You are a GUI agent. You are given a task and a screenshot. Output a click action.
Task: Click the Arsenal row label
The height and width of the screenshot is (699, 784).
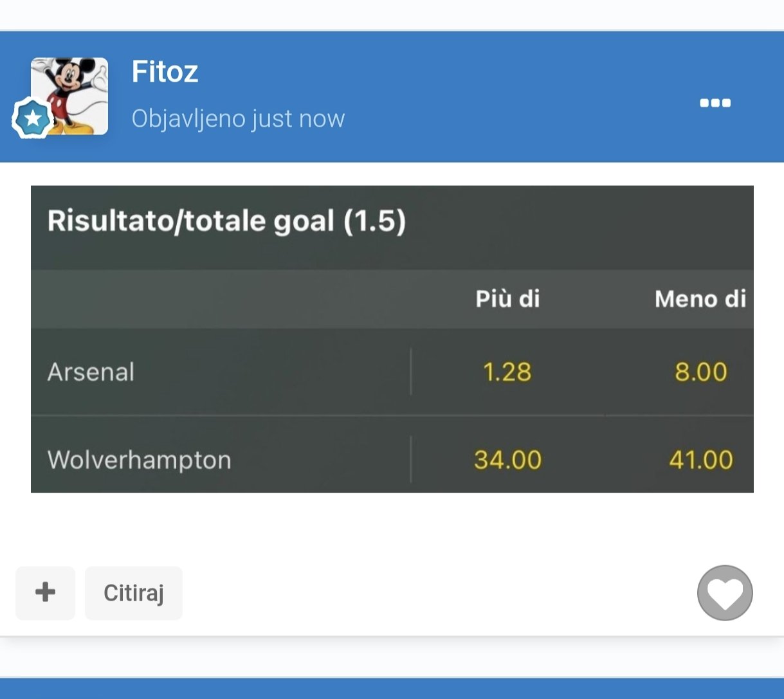(91, 372)
